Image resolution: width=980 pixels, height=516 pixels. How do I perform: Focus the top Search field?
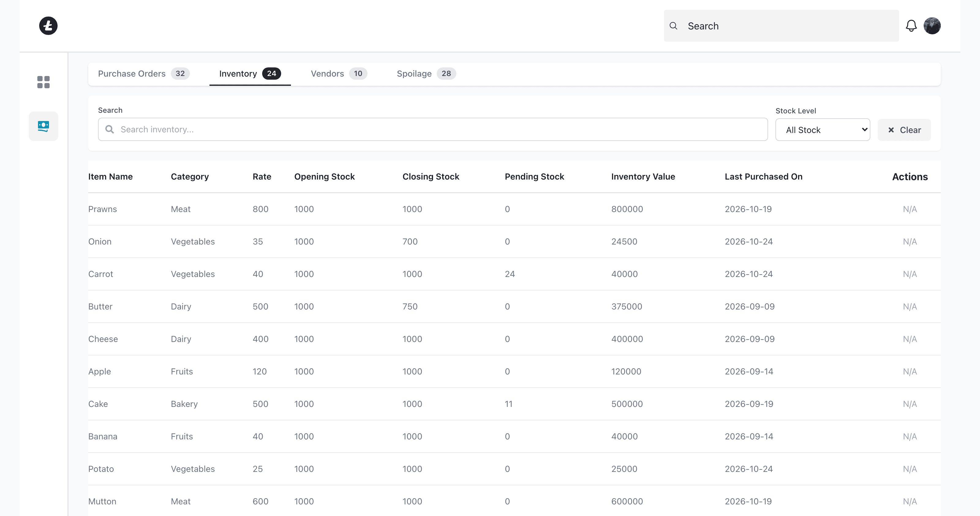[782, 26]
